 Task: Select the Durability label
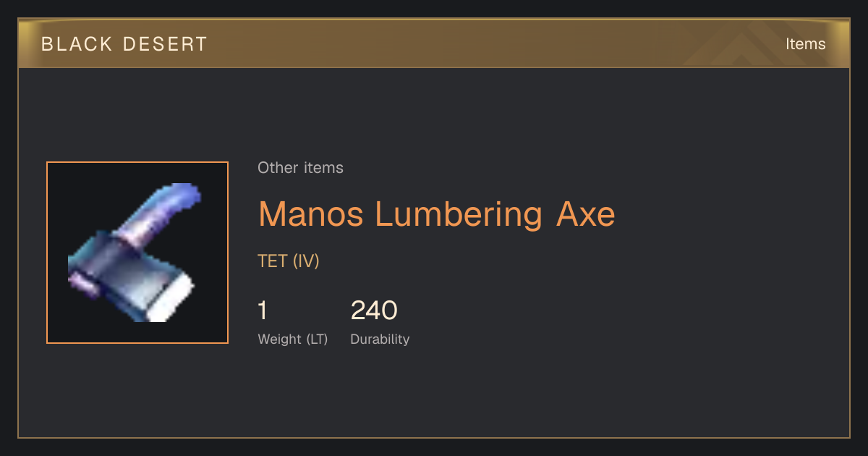click(x=380, y=339)
